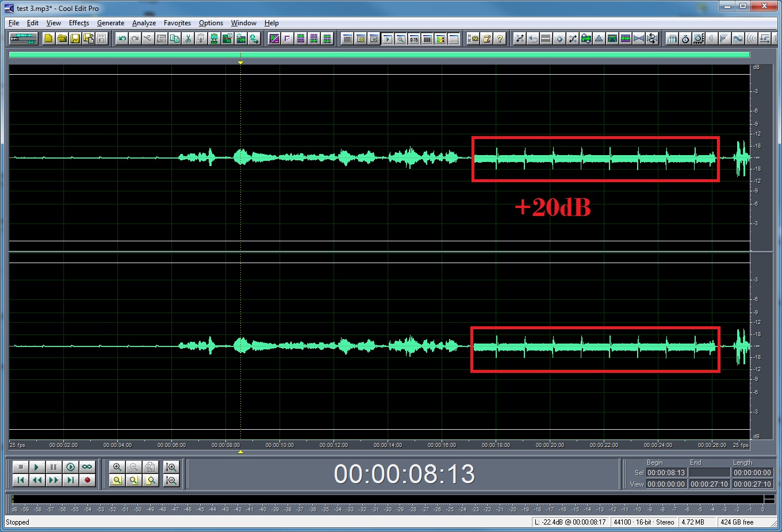Screen dimensions: 782x532
Task: Fast forward using the double right arrows
Action: tap(53, 480)
